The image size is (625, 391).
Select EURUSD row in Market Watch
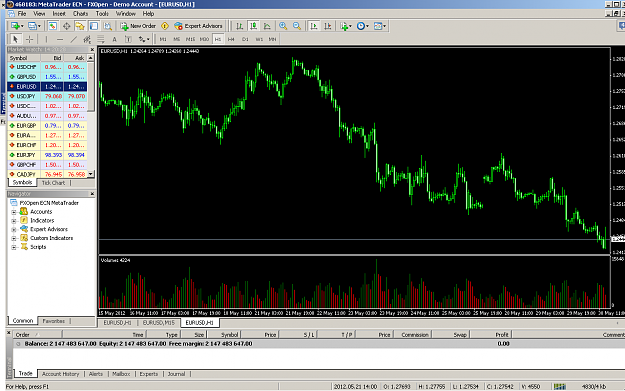click(47, 86)
